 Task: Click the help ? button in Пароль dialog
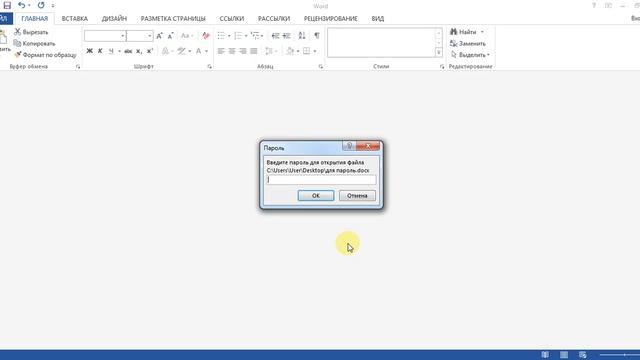point(349,145)
